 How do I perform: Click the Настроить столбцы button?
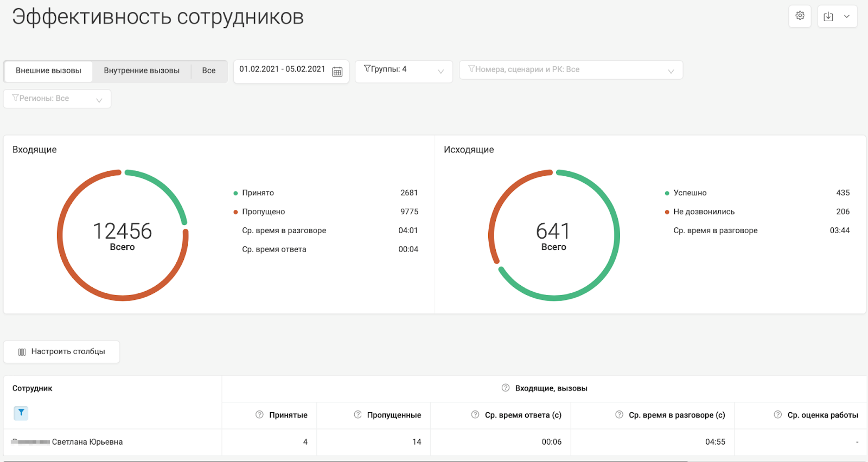pos(62,351)
